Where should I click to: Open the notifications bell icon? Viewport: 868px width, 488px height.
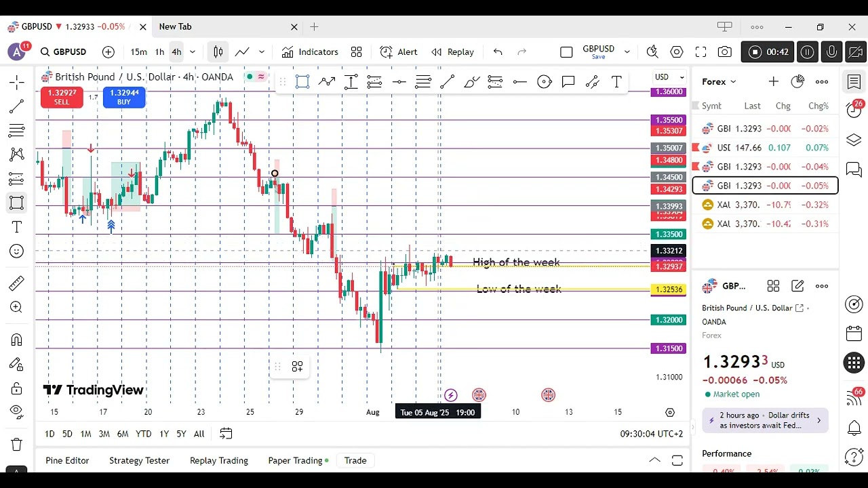[x=854, y=428]
